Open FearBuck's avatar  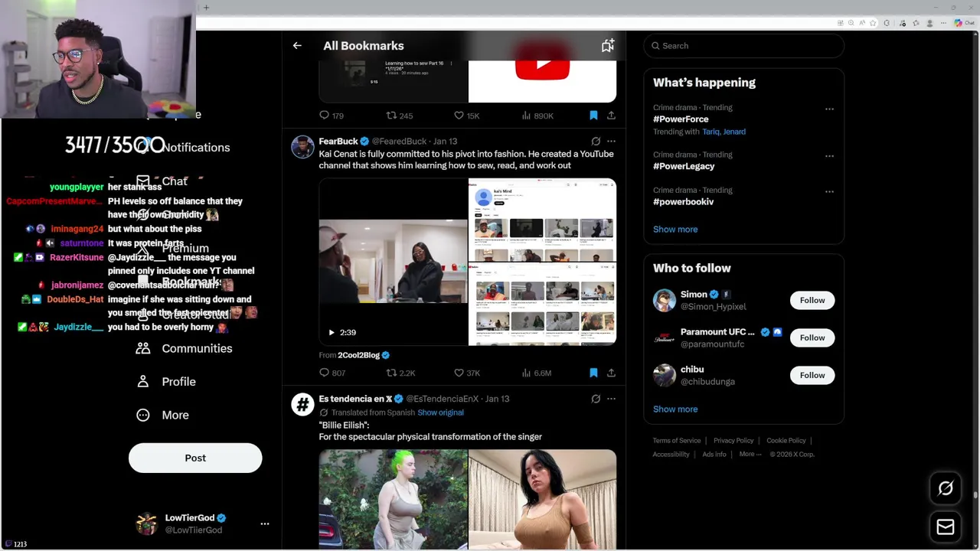303,147
